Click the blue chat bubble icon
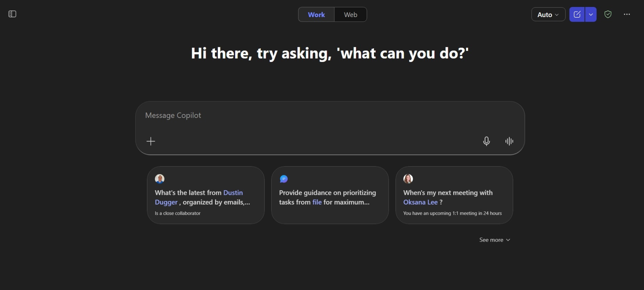The width and height of the screenshot is (644, 290). [x=284, y=179]
